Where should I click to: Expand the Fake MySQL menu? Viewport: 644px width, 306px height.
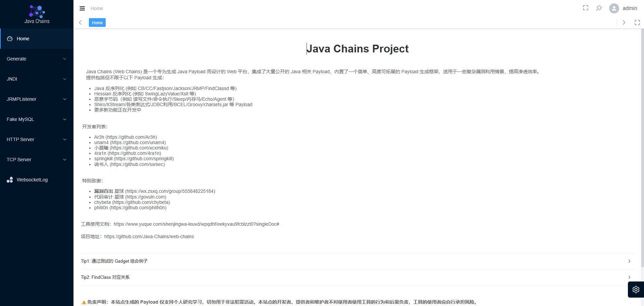click(x=37, y=119)
